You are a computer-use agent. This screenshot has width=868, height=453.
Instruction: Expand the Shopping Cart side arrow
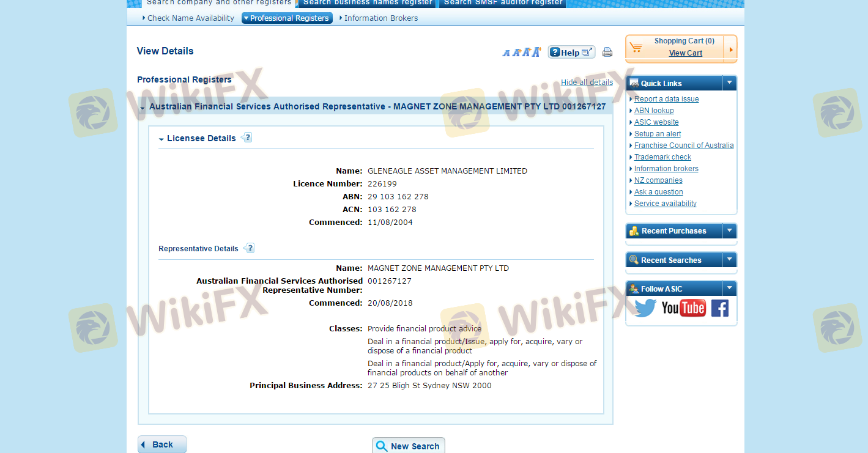tap(730, 49)
